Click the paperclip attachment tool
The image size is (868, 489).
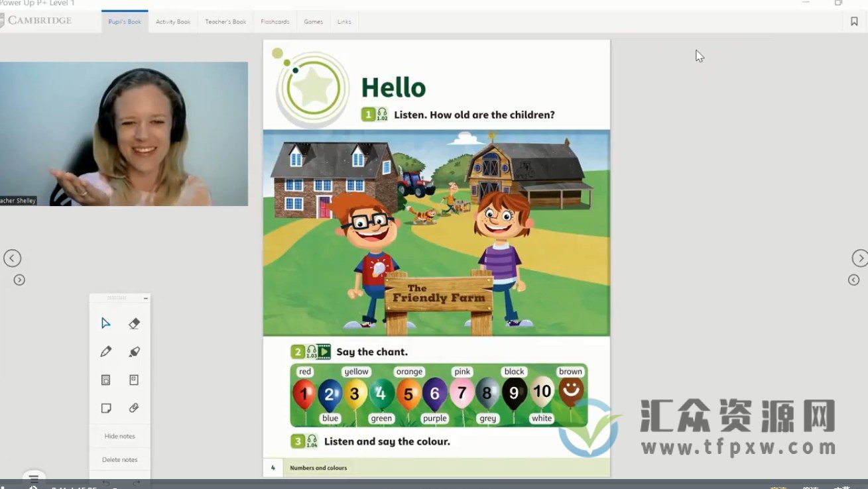134,408
